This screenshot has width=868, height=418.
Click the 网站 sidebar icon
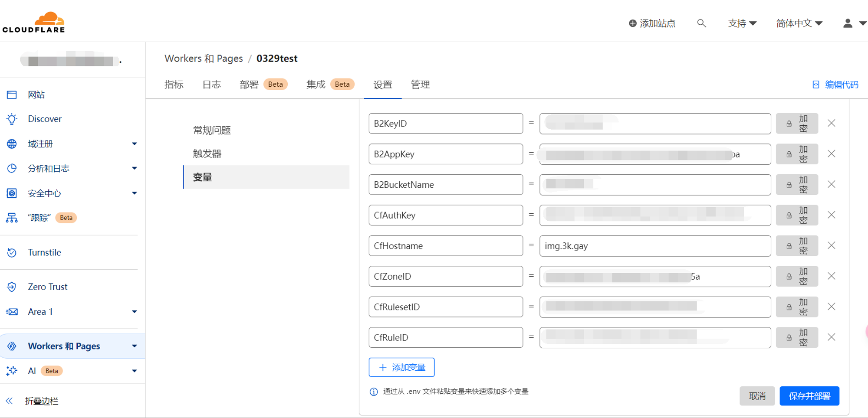click(12, 95)
